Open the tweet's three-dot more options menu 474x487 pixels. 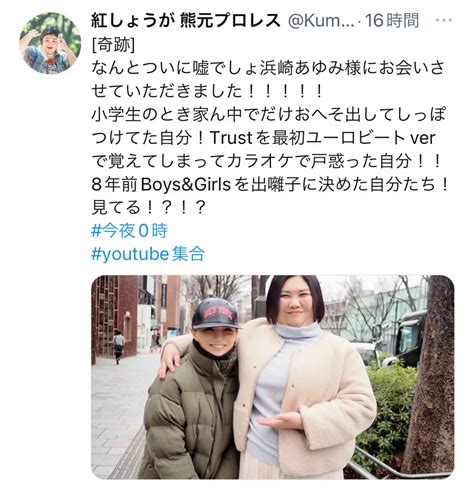click(444, 21)
